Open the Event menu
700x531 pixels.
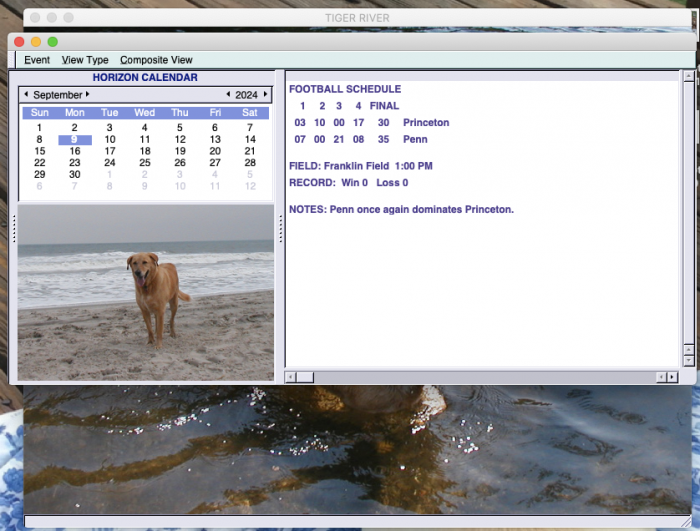[x=37, y=60]
